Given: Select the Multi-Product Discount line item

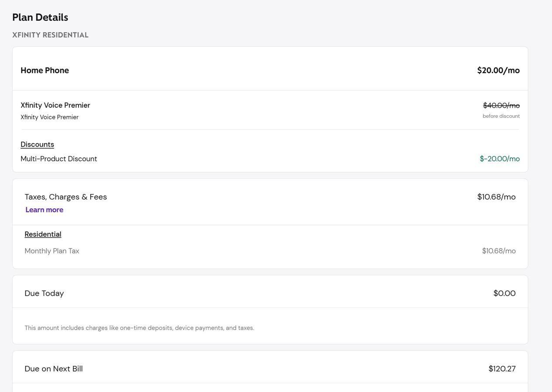Looking at the screenshot, I should pyautogui.click(x=58, y=159).
